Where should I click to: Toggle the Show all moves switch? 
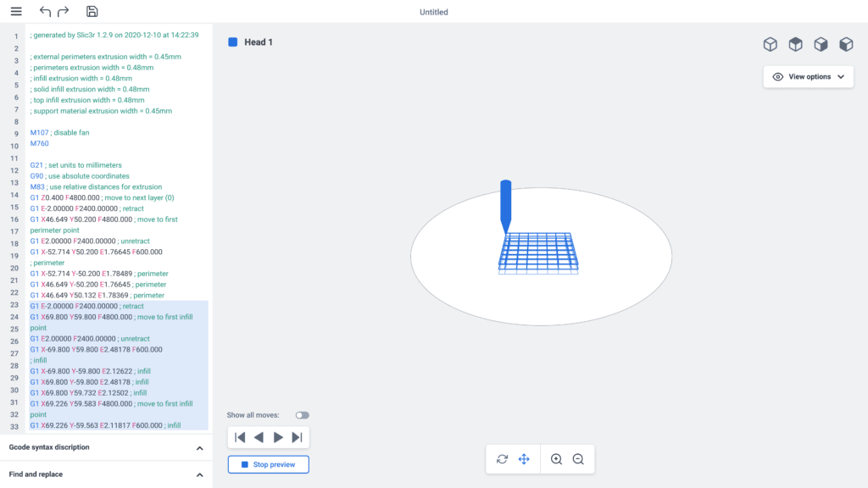pyautogui.click(x=302, y=415)
